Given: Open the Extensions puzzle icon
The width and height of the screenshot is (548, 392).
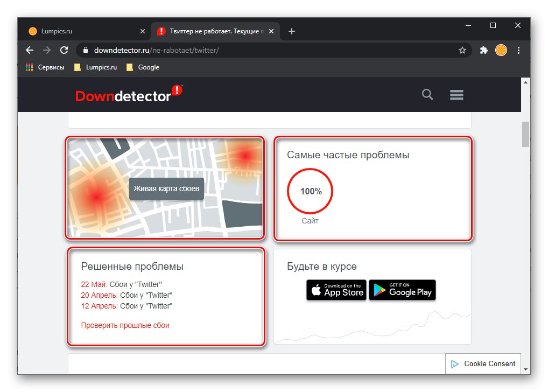Looking at the screenshot, I should pos(484,51).
